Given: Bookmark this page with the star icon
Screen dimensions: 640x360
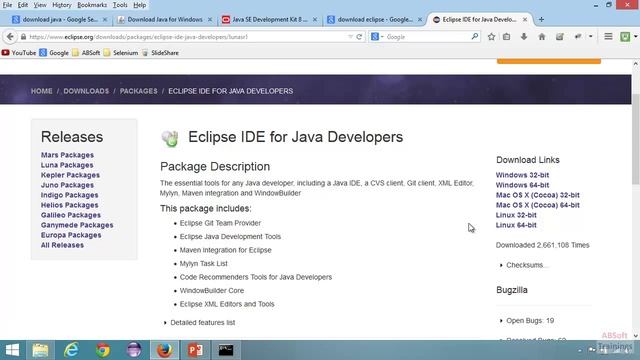Looking at the screenshot, I should pyautogui.click(x=491, y=37).
